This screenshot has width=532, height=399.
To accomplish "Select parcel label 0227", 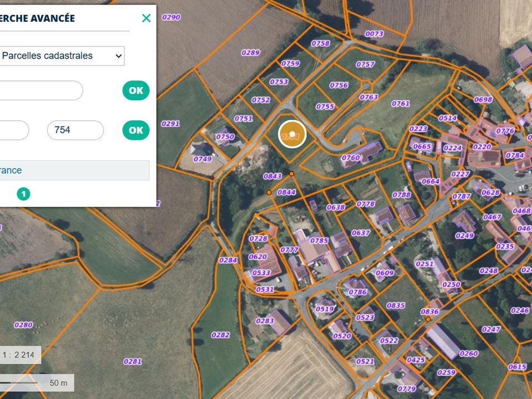I will pos(461,174).
